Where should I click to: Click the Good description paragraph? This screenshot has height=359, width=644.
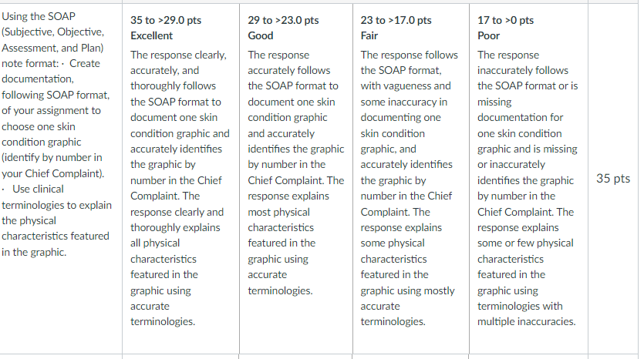[x=295, y=173]
